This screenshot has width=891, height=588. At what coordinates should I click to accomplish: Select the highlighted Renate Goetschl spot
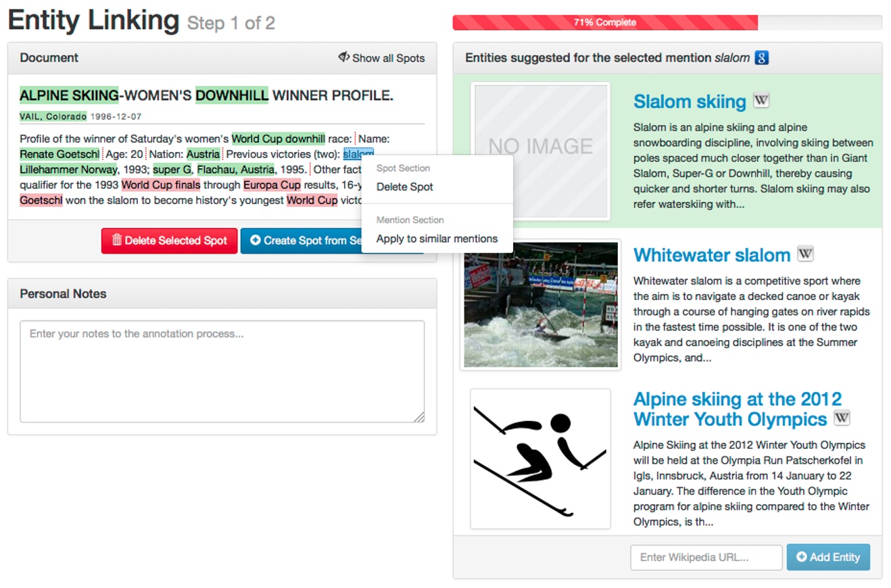(57, 153)
